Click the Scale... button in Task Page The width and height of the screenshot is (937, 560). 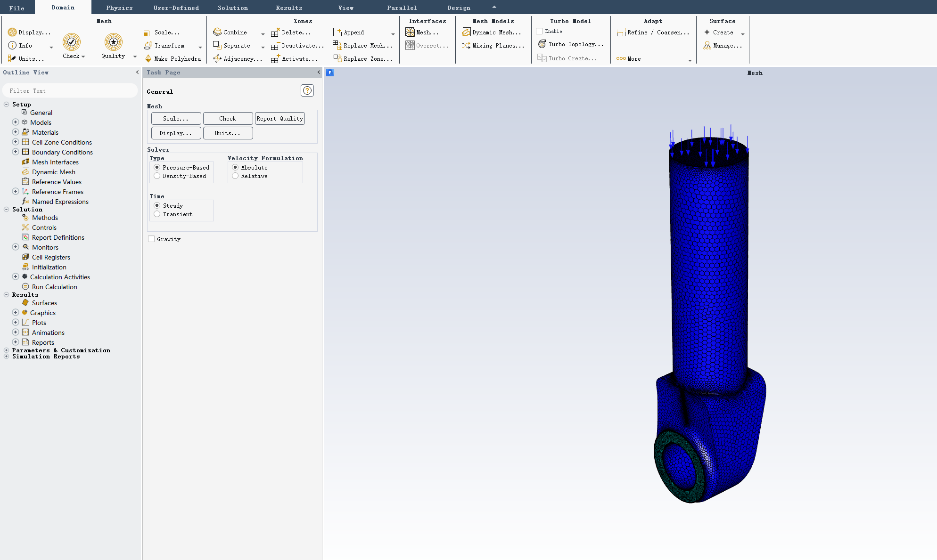(x=176, y=118)
